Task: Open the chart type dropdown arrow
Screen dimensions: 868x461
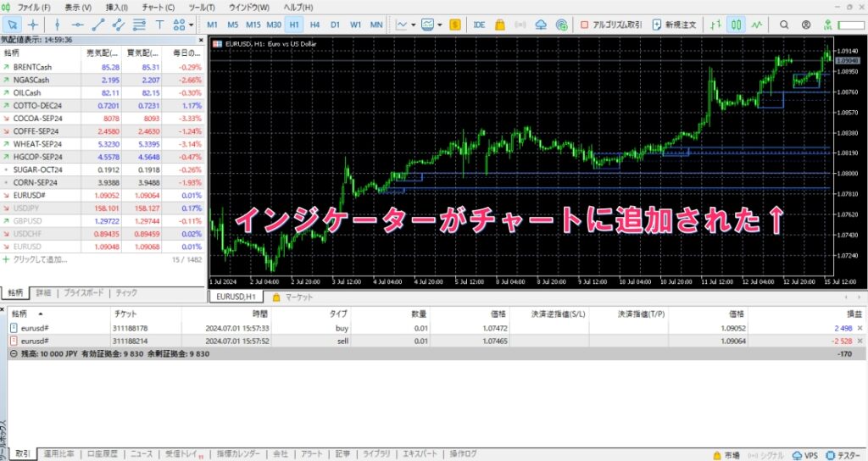Action: [x=413, y=25]
